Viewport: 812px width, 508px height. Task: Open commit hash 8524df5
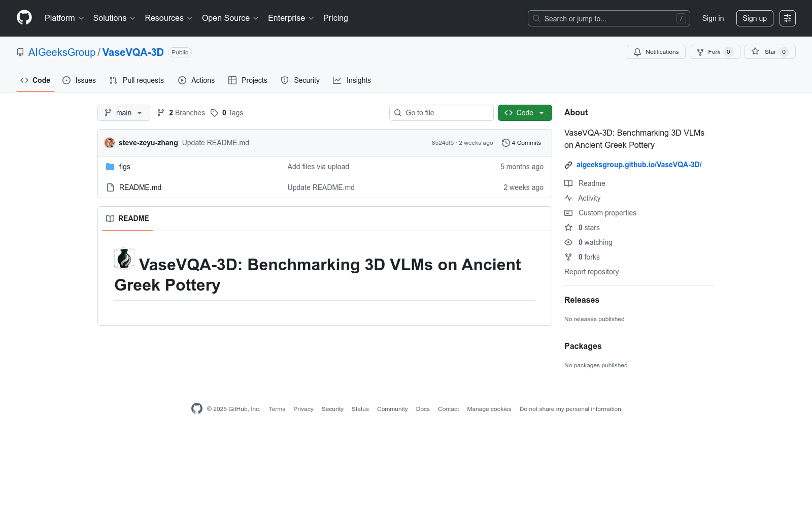(x=443, y=143)
